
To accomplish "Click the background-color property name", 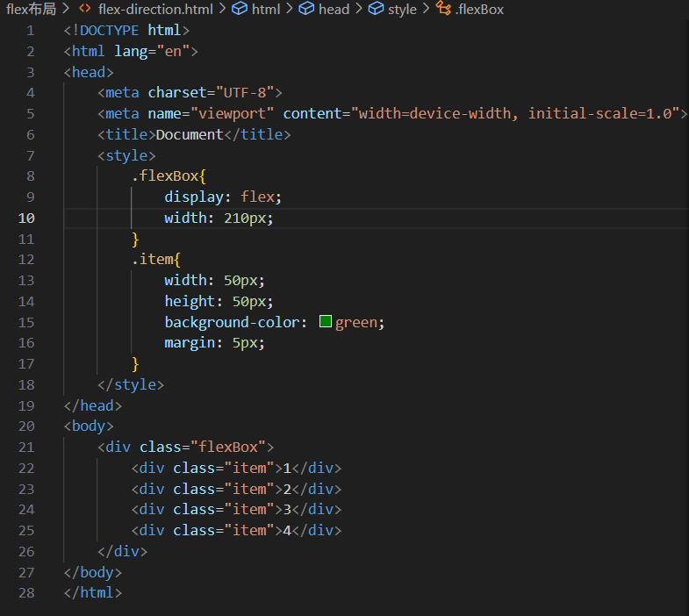I will click(x=232, y=323).
